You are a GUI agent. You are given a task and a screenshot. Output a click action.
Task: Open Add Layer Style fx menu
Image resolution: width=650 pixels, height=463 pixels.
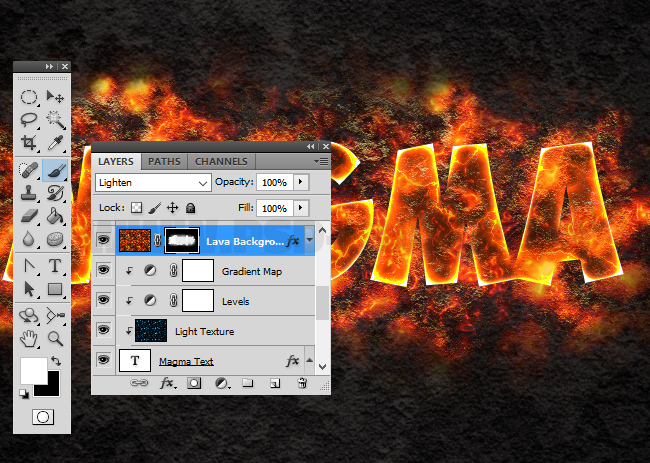[x=167, y=383]
